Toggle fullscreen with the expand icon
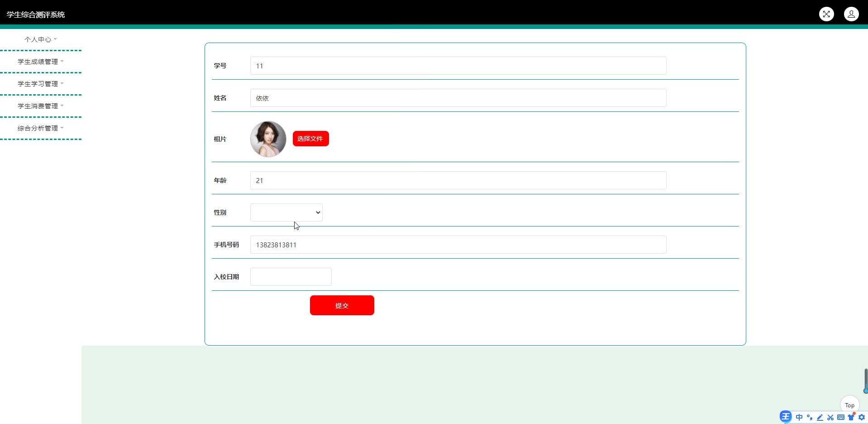The height and width of the screenshot is (424, 868). 826,14
